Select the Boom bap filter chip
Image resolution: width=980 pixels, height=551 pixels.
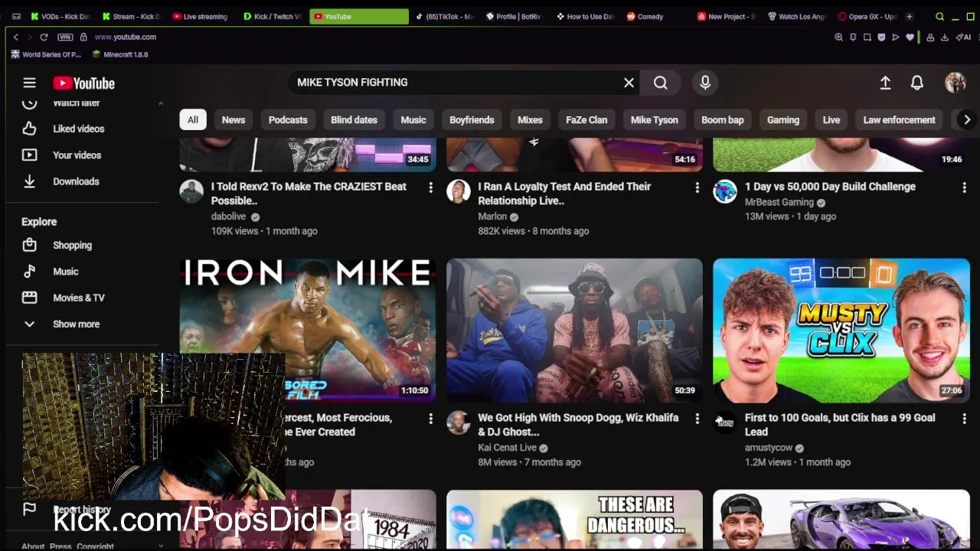[x=723, y=119]
